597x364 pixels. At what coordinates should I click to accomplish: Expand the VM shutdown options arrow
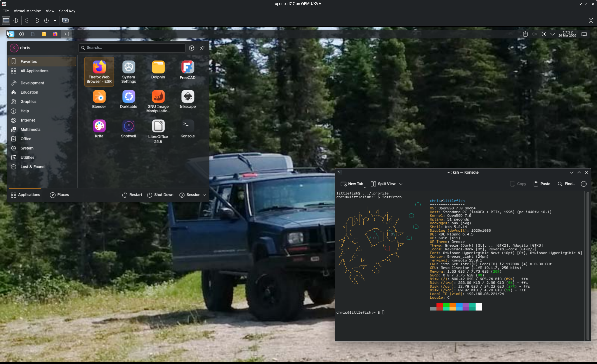click(x=55, y=21)
